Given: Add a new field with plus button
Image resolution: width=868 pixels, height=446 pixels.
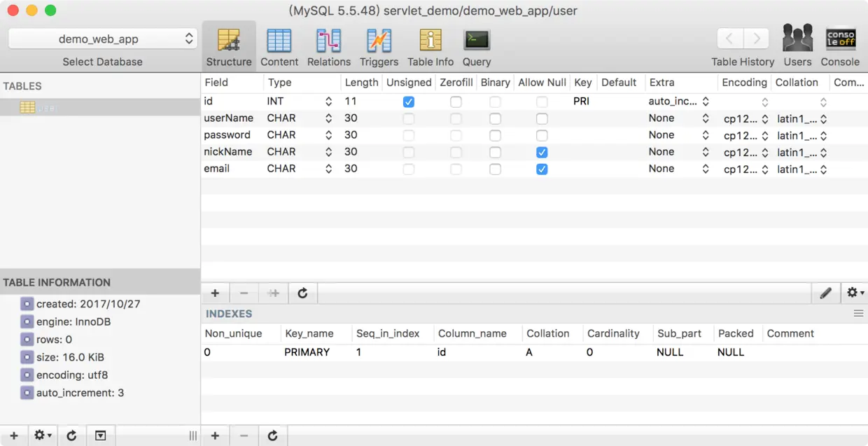Looking at the screenshot, I should pos(215,293).
